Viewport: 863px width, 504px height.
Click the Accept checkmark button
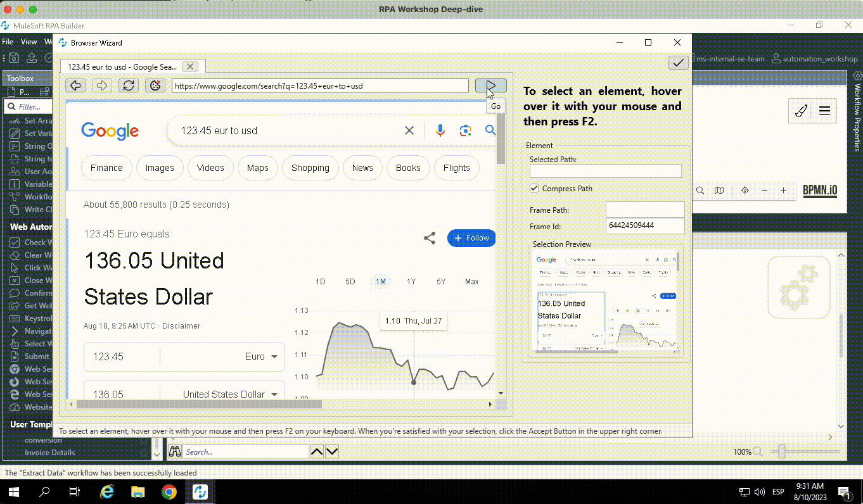[x=678, y=62]
